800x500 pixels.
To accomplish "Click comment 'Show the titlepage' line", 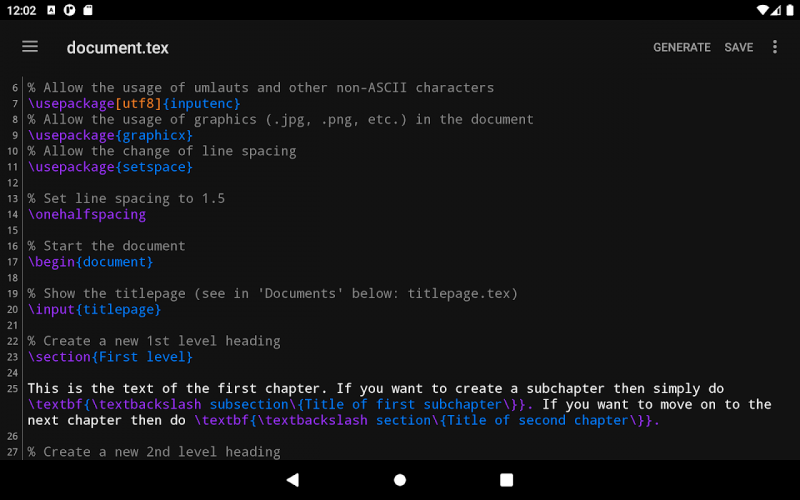I will pos(272,293).
